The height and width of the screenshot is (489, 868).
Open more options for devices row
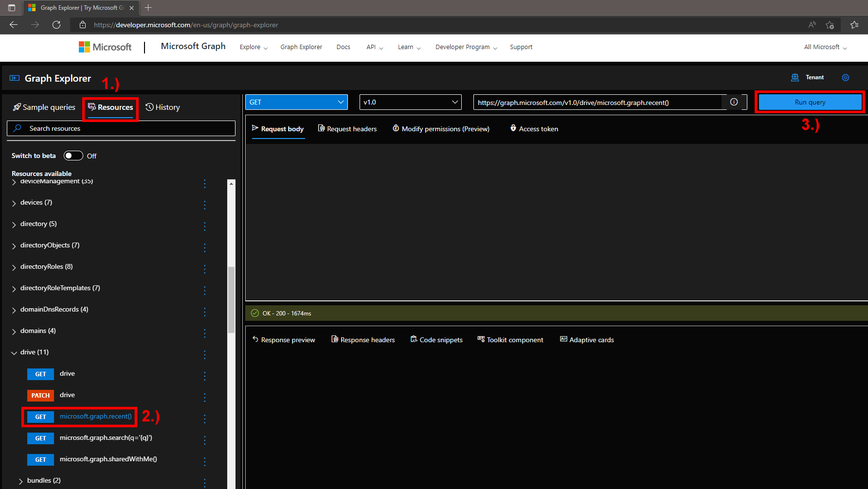coord(205,205)
